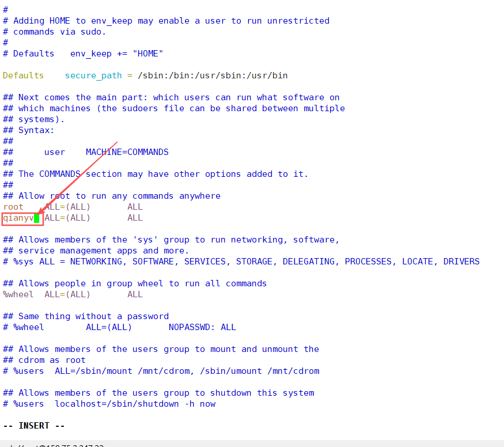Screen dimensions: 504x447
Task: Click the word "user" in the syntax example
Action: (55, 152)
